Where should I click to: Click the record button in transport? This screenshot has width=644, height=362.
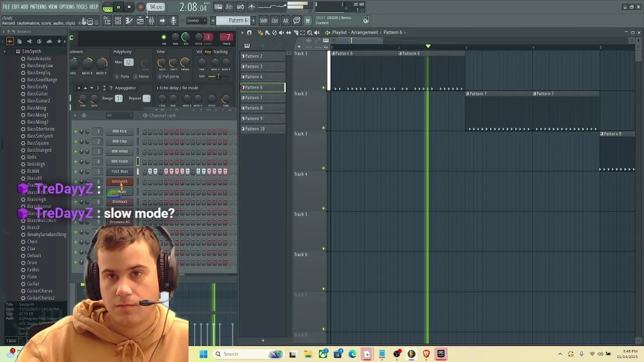141,7
